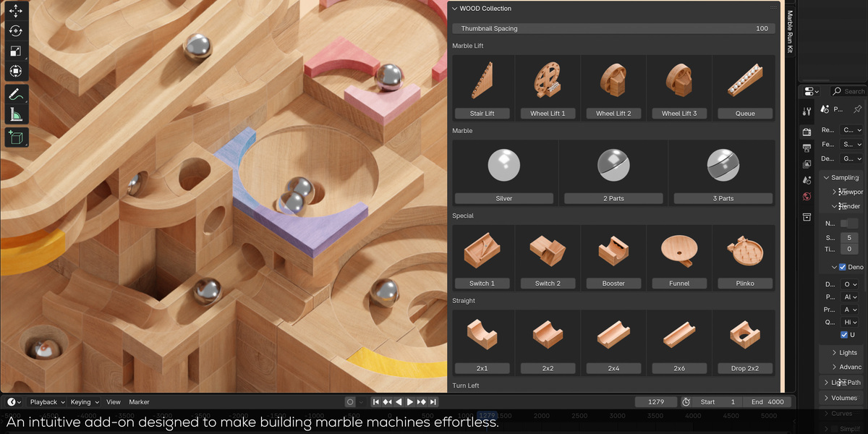868x434 pixels.
Task: Open the denoiser Quality dropdown showing Hi
Action: [849, 323]
